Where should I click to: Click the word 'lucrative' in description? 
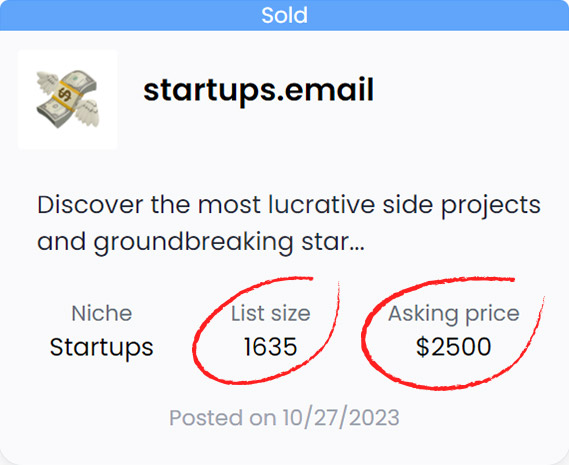[x=322, y=205]
